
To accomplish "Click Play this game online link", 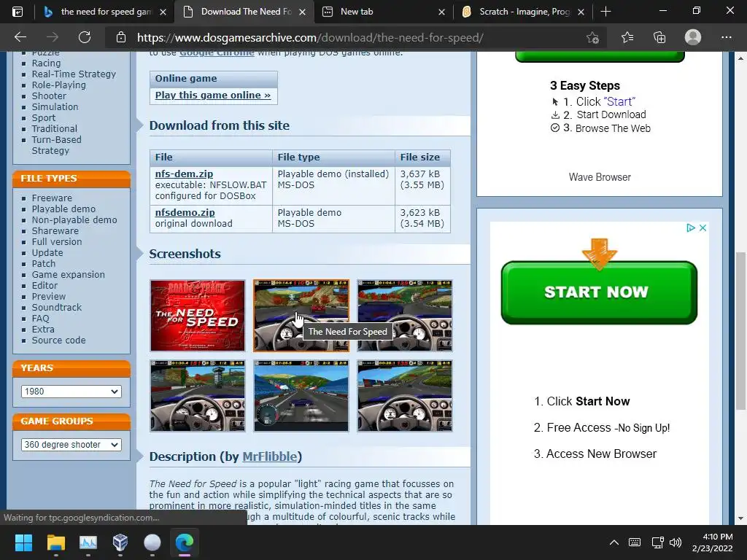I will 212,96.
